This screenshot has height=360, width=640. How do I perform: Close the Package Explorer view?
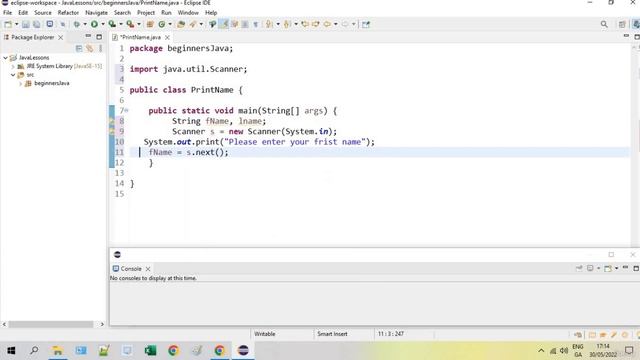pos(60,37)
